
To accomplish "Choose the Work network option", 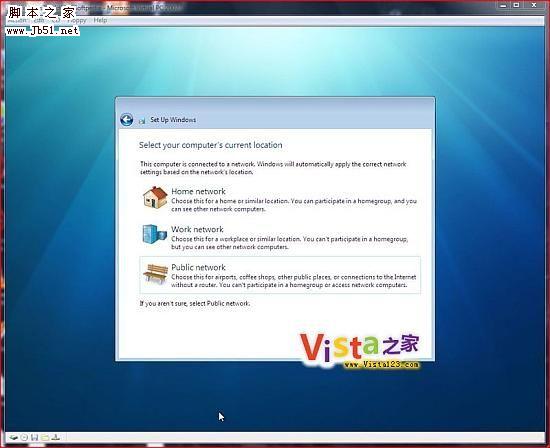I will pos(280,237).
